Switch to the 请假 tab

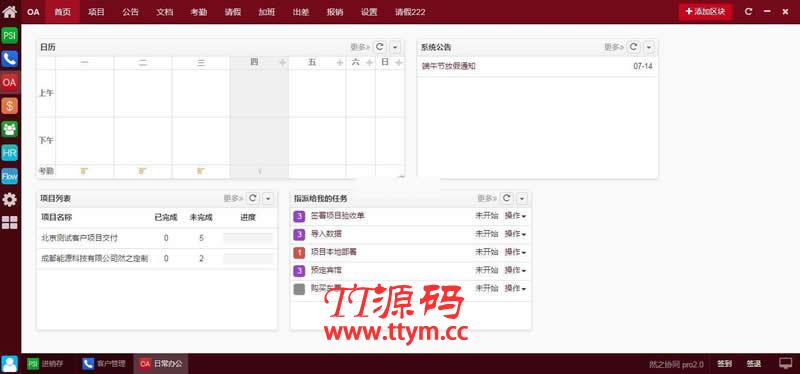[x=233, y=12]
